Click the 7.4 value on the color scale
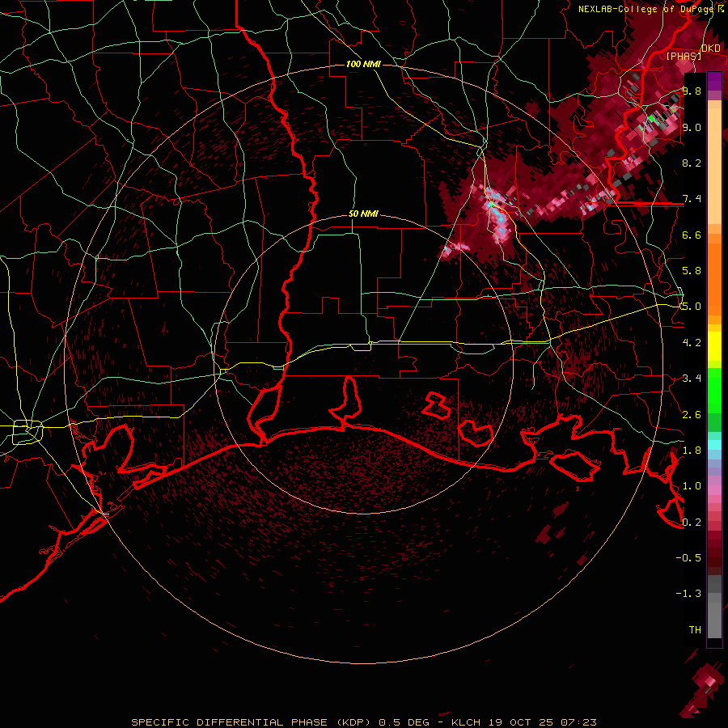 tap(692, 199)
